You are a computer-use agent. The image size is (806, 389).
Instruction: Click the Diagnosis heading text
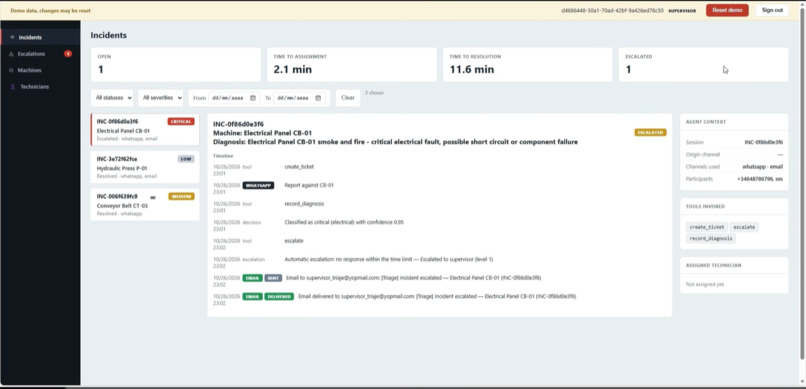point(395,142)
